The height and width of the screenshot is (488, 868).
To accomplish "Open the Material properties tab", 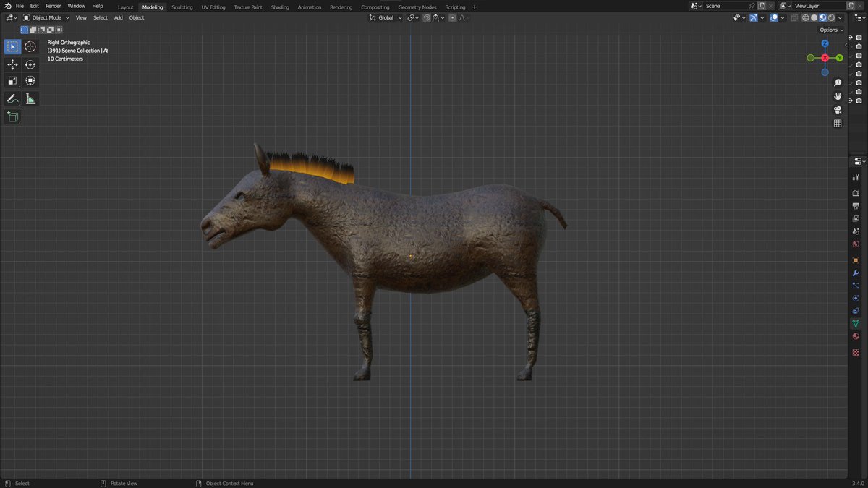I will (x=856, y=336).
